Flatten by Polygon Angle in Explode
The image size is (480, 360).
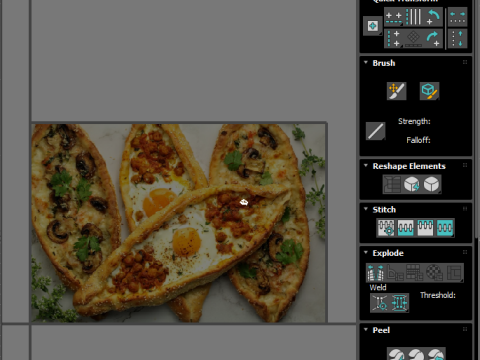pyautogui.click(x=395, y=273)
